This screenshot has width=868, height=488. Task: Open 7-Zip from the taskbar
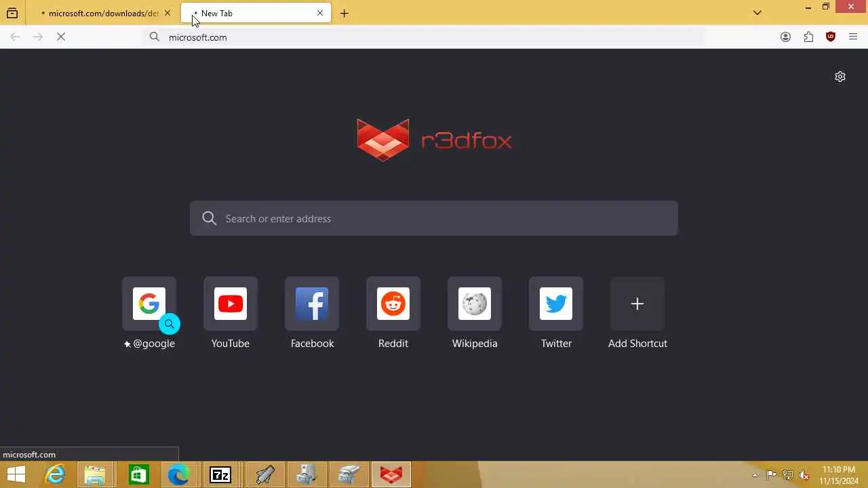tap(221, 475)
